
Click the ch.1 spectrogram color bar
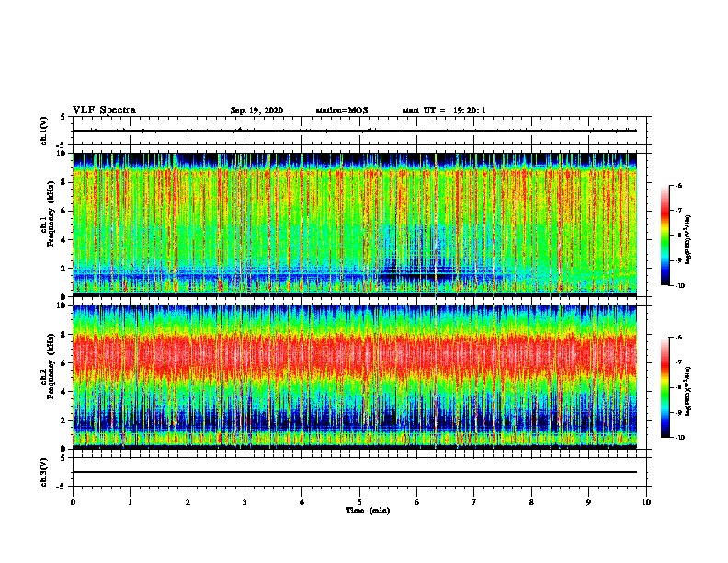coord(665,236)
